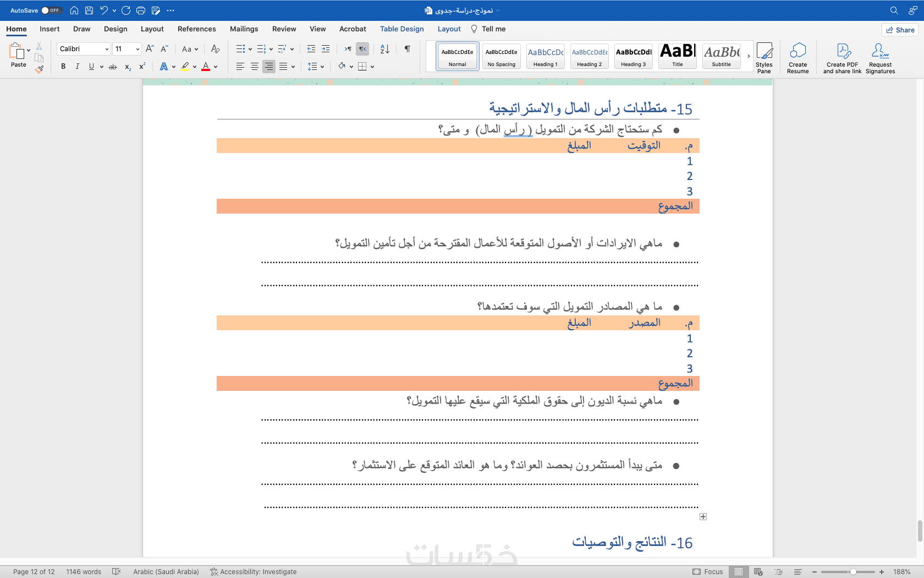Screen dimensions: 924x578
Task: Sort the selection alphabetically
Action: [x=385, y=49]
